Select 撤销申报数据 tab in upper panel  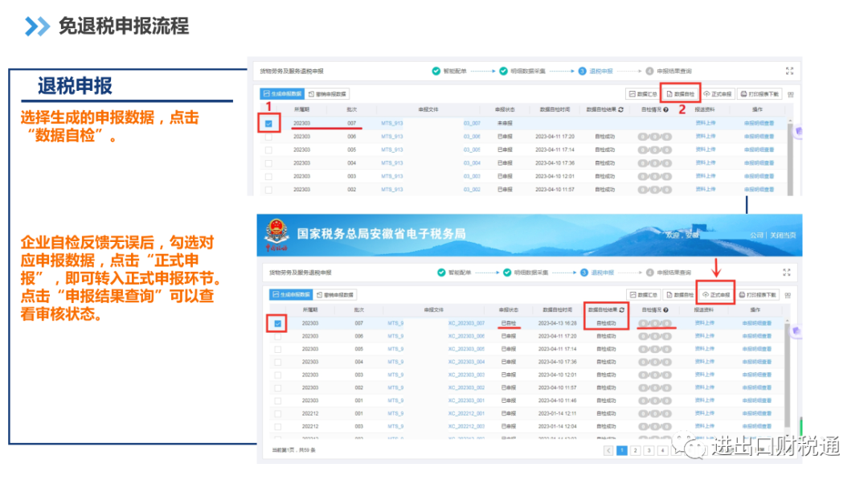(327, 94)
